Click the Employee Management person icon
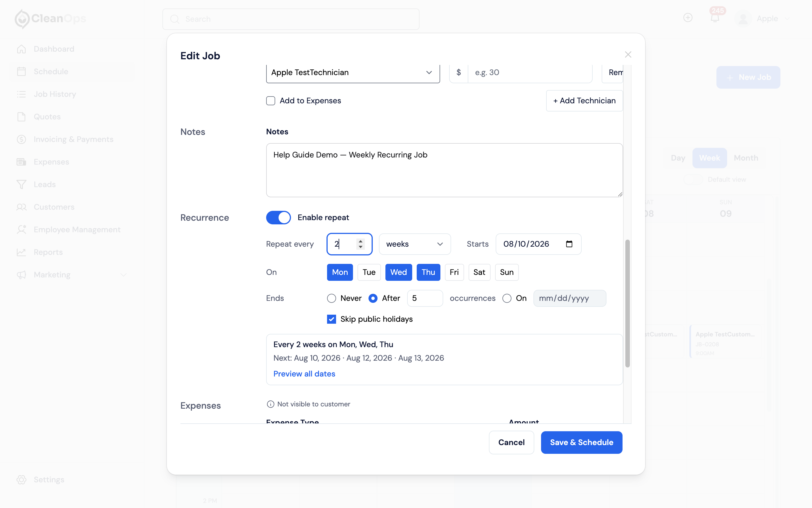The width and height of the screenshot is (812, 508). (21, 229)
